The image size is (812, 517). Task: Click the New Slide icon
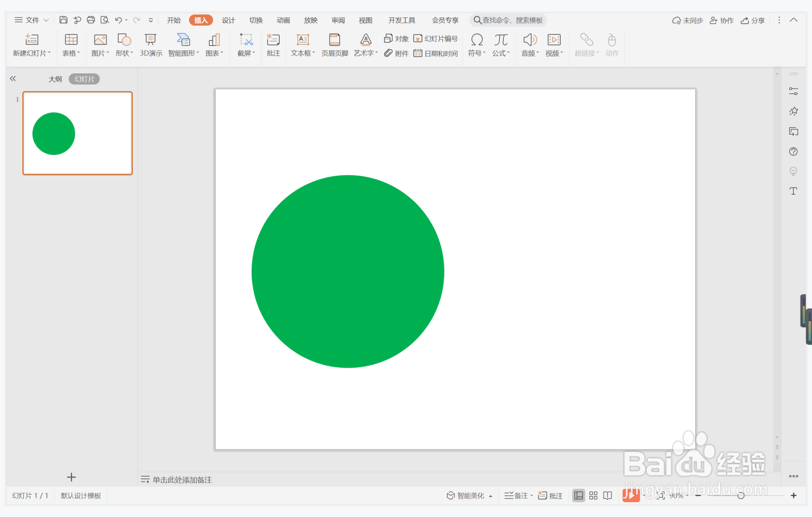tap(31, 40)
